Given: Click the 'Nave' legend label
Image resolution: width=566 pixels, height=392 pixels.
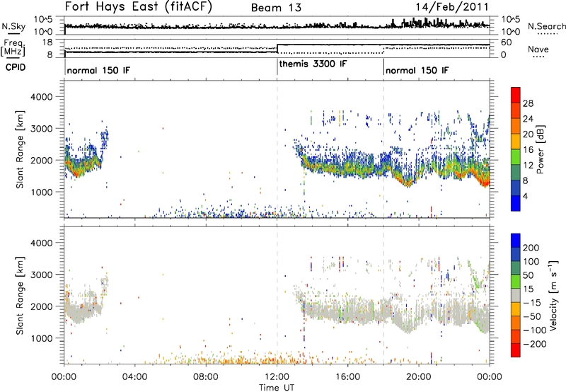Looking at the screenshot, I should (538, 49).
